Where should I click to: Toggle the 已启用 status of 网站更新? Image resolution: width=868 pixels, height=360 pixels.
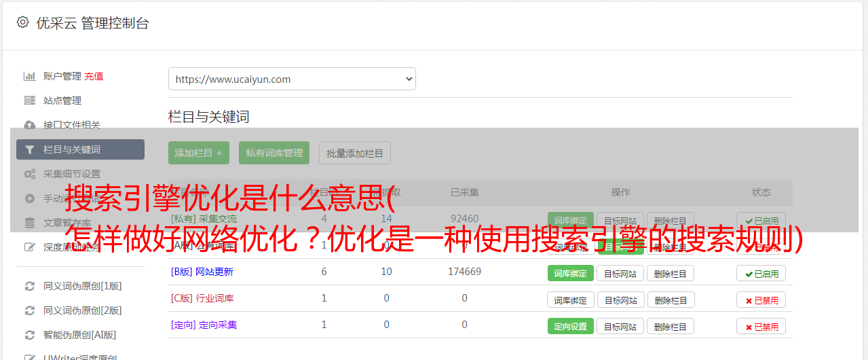[761, 273]
